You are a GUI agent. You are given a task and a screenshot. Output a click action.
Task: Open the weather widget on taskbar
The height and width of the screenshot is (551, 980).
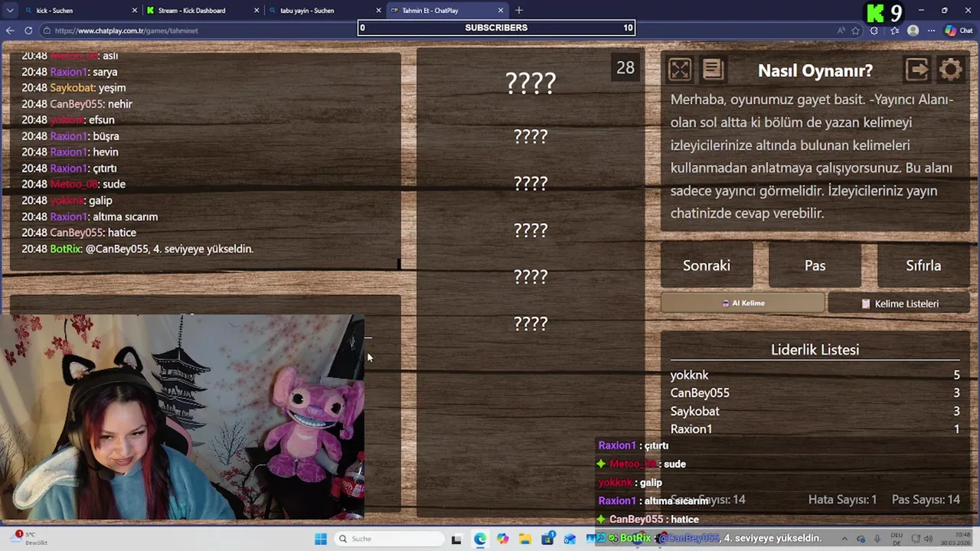[31, 539]
